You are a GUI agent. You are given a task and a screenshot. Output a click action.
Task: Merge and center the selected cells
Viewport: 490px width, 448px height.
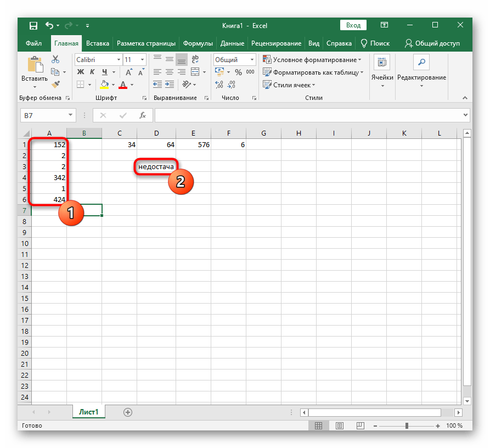(x=195, y=72)
